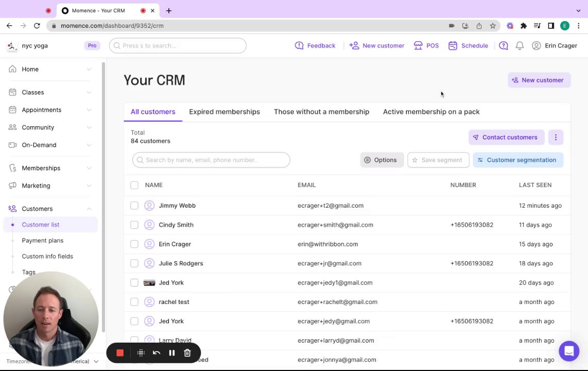588x371 pixels.
Task: Click the three-dot more options button
Action: 556,137
